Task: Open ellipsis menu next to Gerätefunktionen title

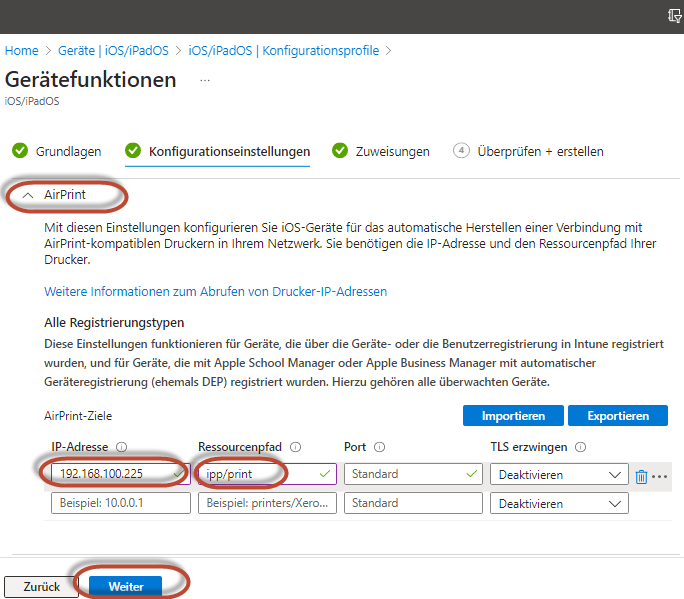Action: pos(205,80)
